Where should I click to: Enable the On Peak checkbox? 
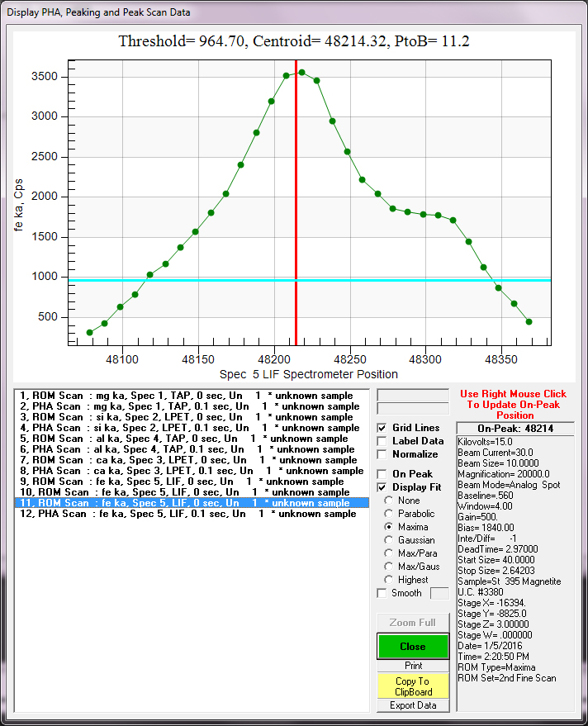coord(382,474)
